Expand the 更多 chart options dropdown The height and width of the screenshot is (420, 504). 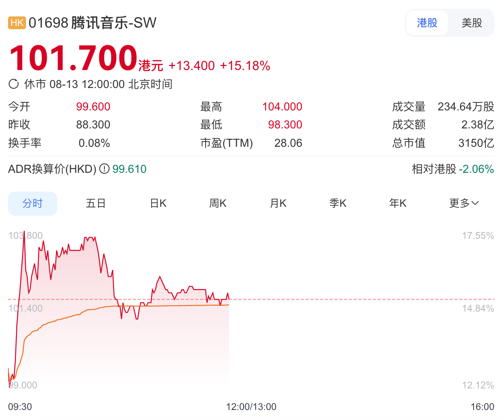pyautogui.click(x=464, y=203)
